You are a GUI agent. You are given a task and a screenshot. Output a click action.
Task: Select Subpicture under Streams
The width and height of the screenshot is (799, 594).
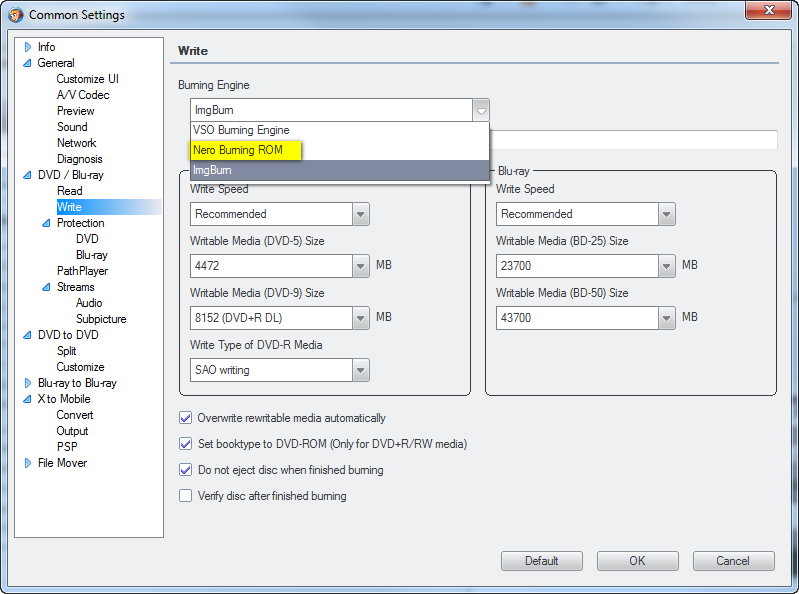pos(101,319)
